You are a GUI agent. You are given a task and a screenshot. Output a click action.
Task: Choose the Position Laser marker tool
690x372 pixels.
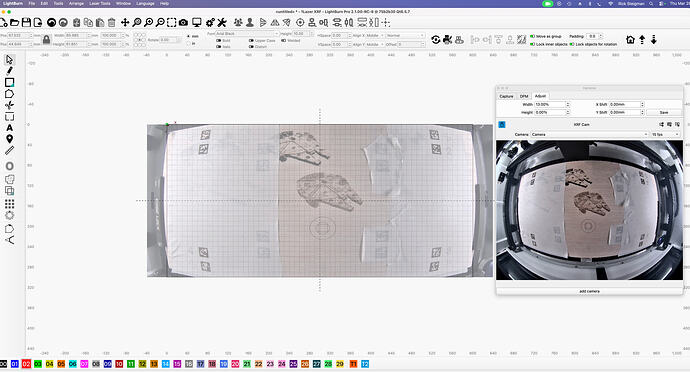pos(9,139)
